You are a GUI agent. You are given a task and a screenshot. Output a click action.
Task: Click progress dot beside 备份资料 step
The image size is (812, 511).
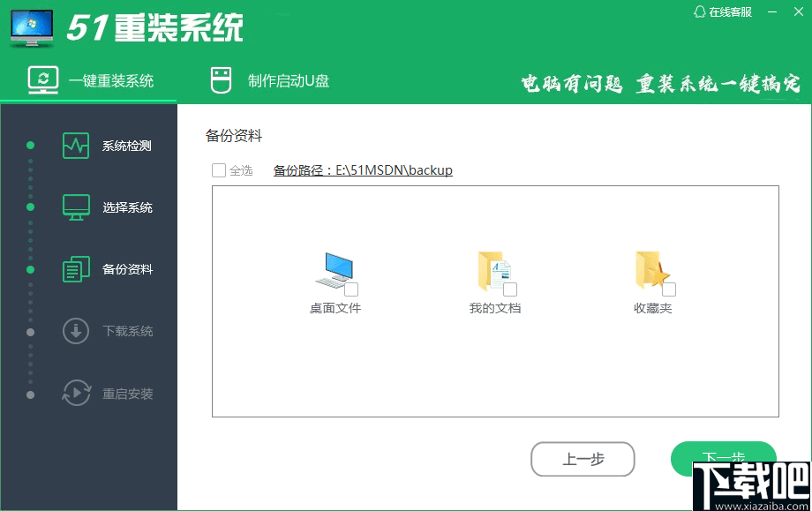tap(31, 269)
